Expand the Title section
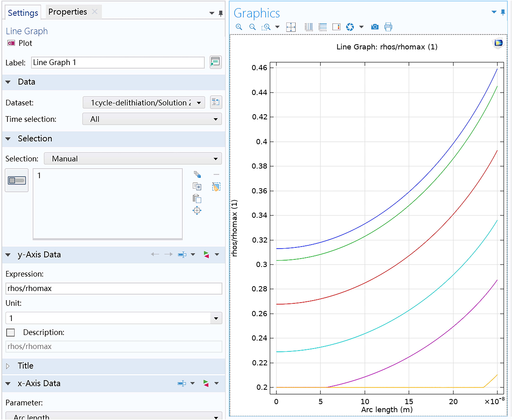This screenshot has height=420, width=512. [8, 366]
